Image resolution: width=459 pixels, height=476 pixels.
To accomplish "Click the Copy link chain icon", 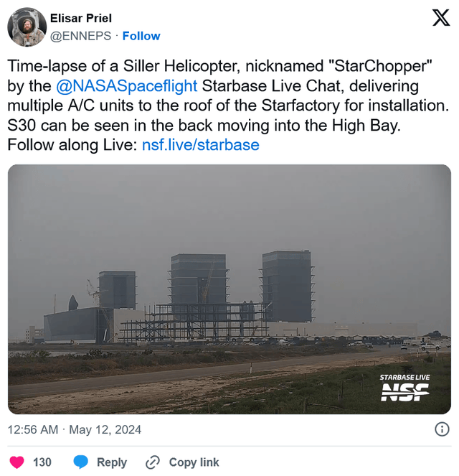I will tap(152, 462).
